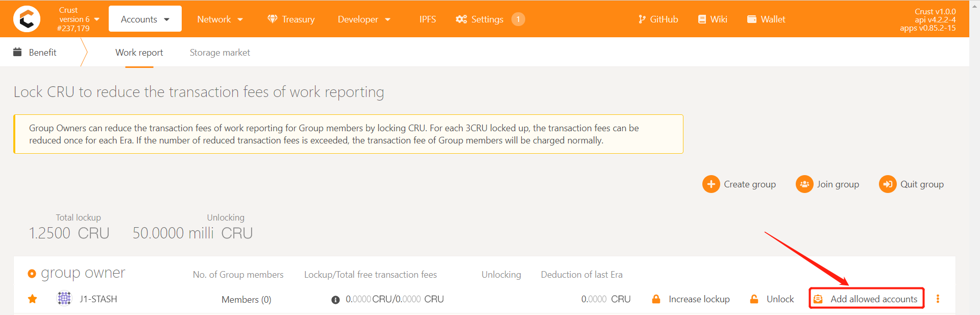
Task: Expand the Members (0) list
Action: [x=246, y=300]
